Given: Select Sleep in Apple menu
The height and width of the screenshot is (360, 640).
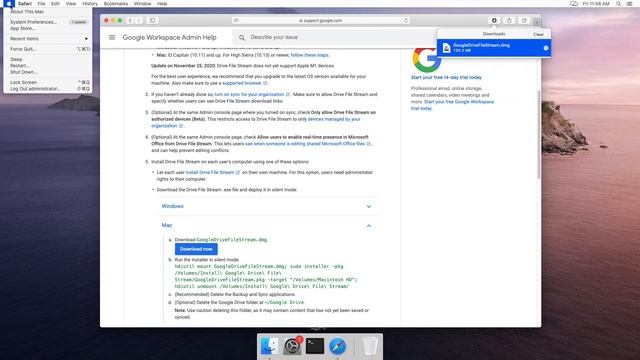Looking at the screenshot, I should [48, 60].
